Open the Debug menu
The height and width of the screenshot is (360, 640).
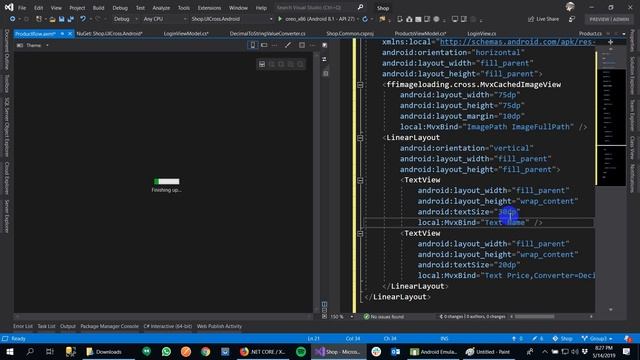(120, 8)
